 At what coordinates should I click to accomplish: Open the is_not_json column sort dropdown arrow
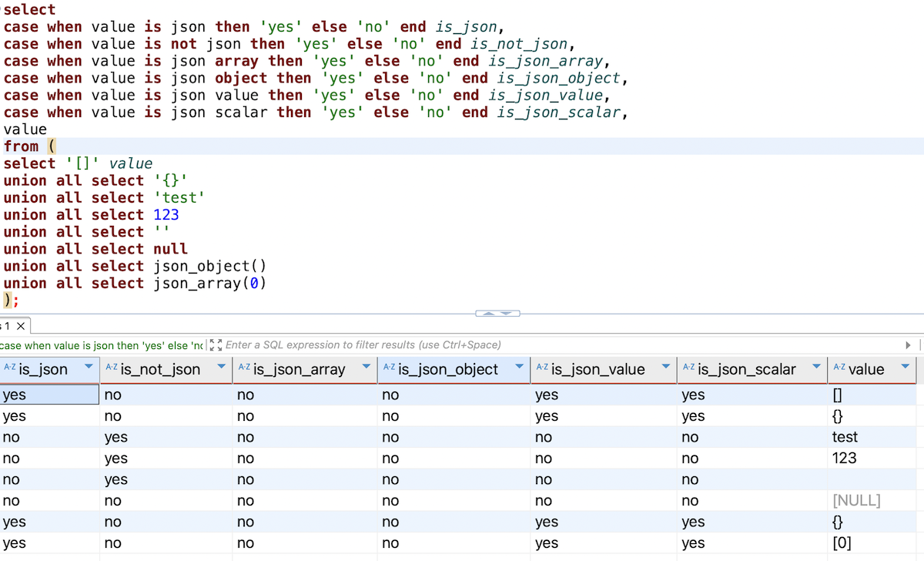(221, 367)
